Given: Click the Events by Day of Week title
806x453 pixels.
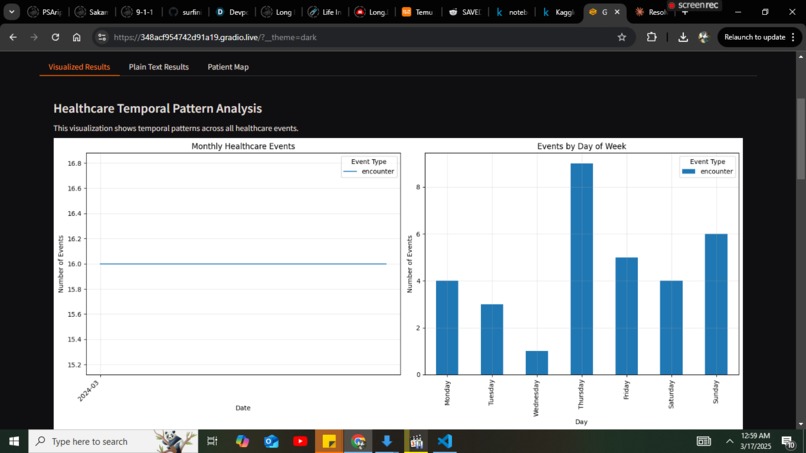Looking at the screenshot, I should coord(581,146).
